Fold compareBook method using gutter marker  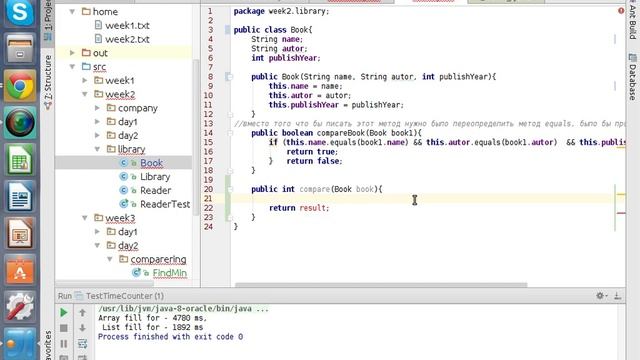pos(230,133)
